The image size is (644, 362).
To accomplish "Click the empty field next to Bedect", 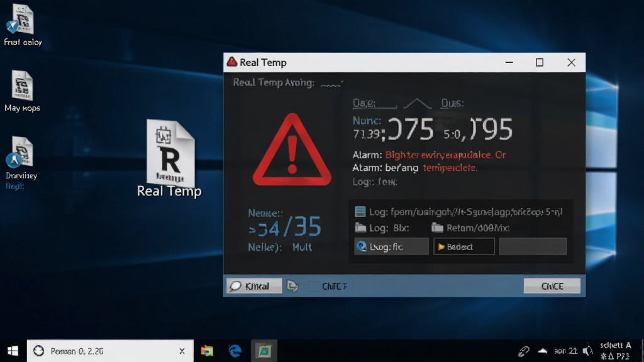I will (x=533, y=246).
